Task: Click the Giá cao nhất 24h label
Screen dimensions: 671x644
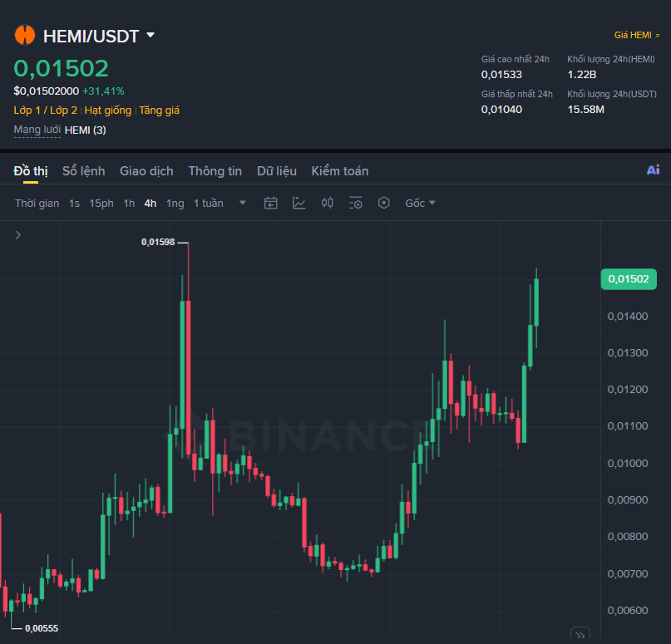Action: 516,59
